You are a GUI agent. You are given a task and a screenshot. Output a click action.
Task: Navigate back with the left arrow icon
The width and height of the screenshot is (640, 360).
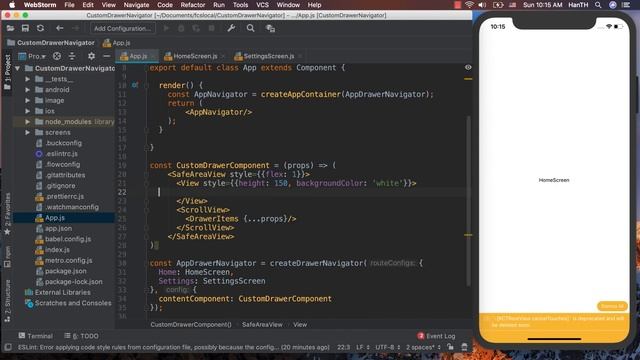(60, 28)
